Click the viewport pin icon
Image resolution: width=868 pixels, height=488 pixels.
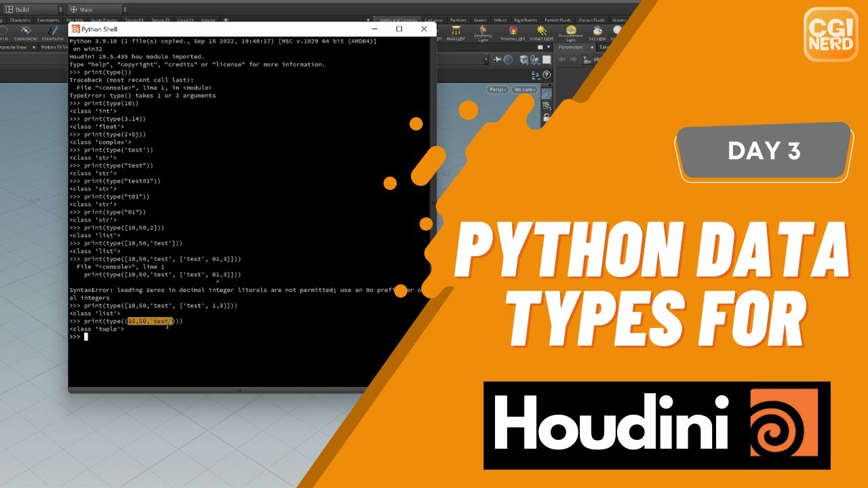pos(497,60)
